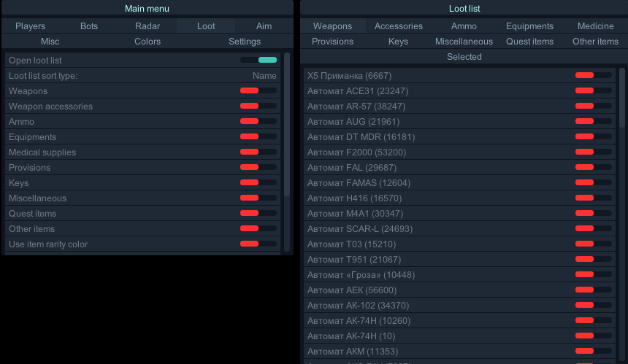628x364 pixels.
Task: Click the Main menu panel scrollbar
Action: 287,124
